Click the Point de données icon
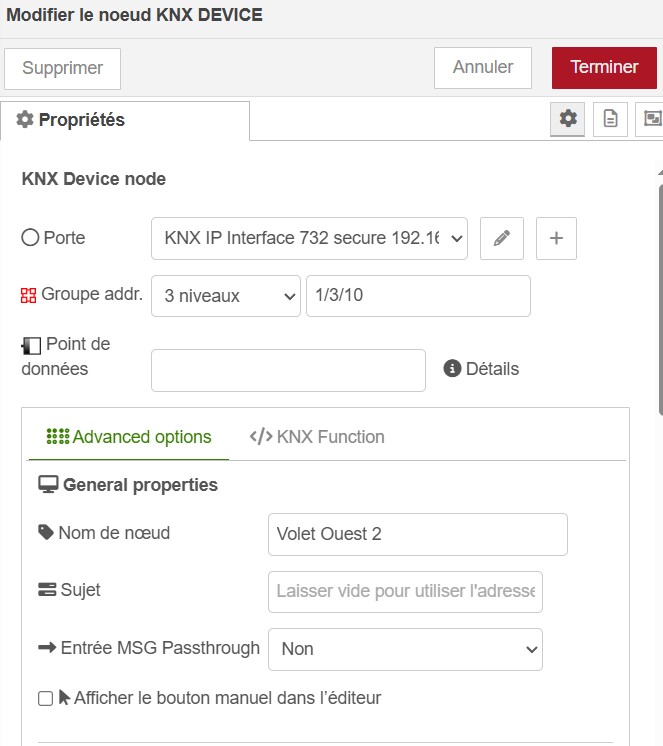This screenshot has height=746, width=663. pos(31,345)
